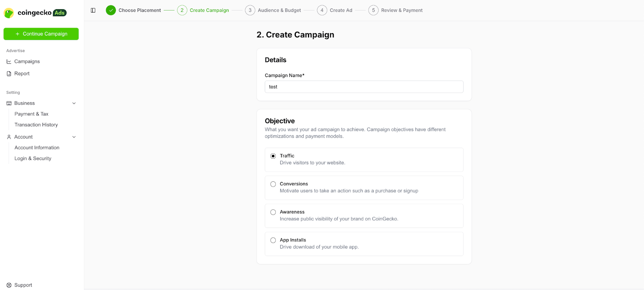Click the Support lifebuoy icon
The image size is (644, 290).
tap(9, 285)
